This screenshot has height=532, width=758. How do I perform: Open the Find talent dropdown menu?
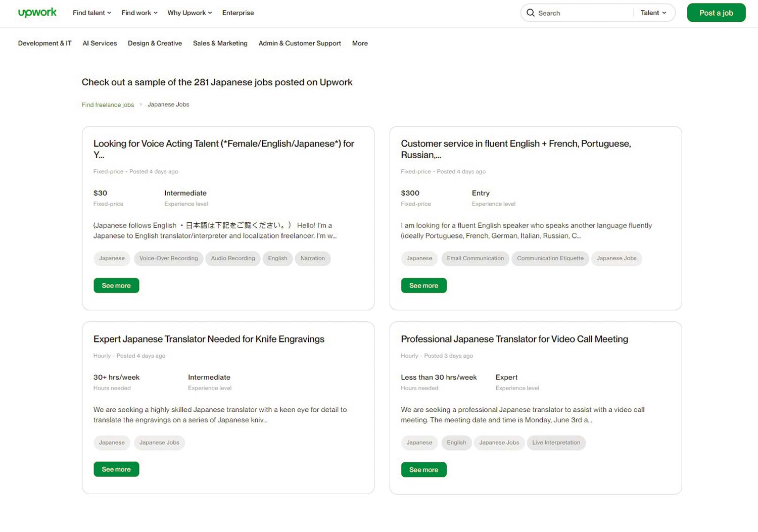(x=92, y=13)
